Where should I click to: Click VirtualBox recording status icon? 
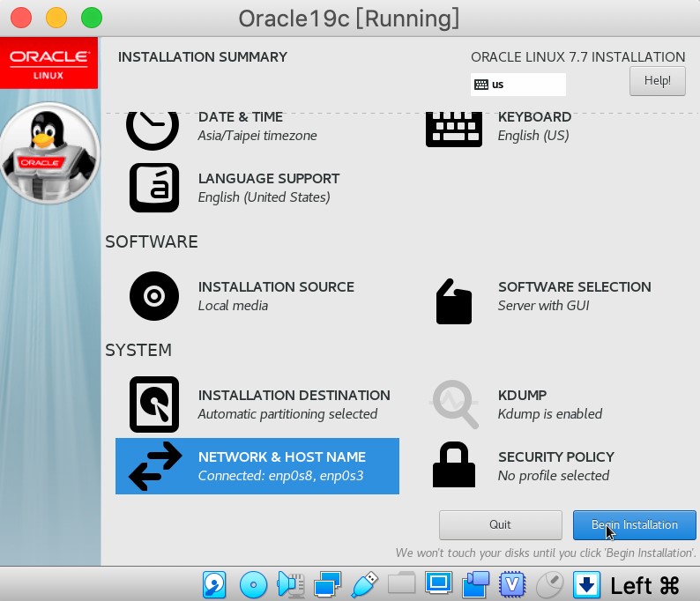475,584
